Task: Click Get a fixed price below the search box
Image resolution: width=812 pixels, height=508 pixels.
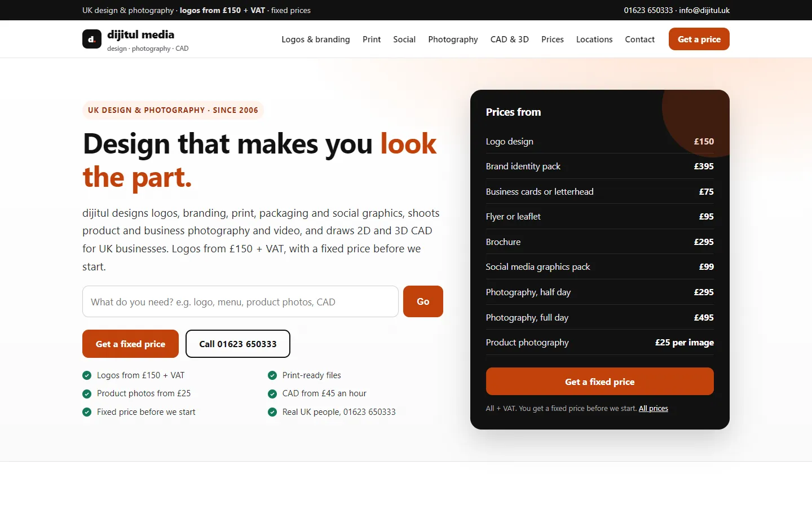Action: point(130,344)
